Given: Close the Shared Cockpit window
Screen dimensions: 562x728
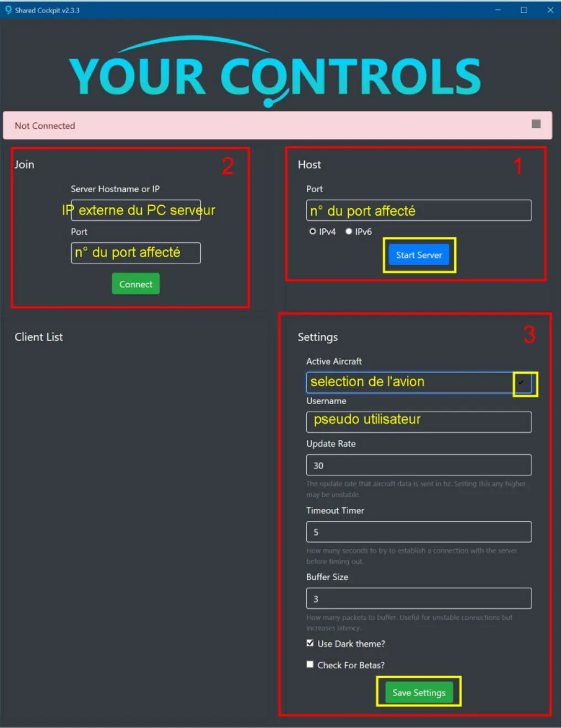Looking at the screenshot, I should point(550,10).
